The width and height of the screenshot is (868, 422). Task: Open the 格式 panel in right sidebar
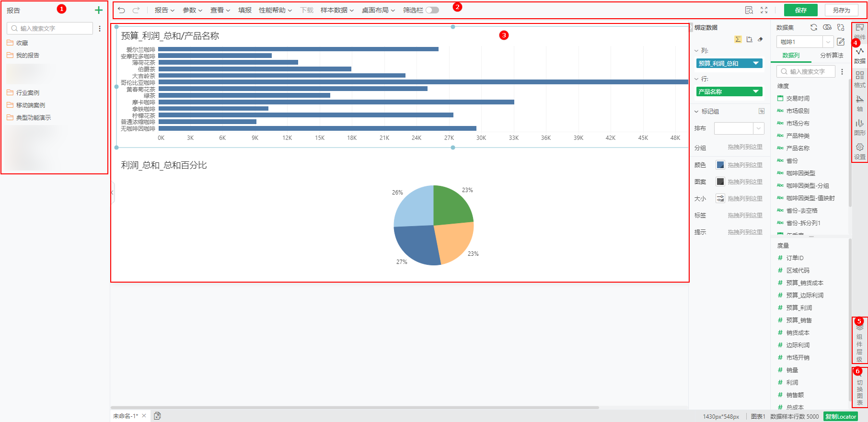(860, 80)
